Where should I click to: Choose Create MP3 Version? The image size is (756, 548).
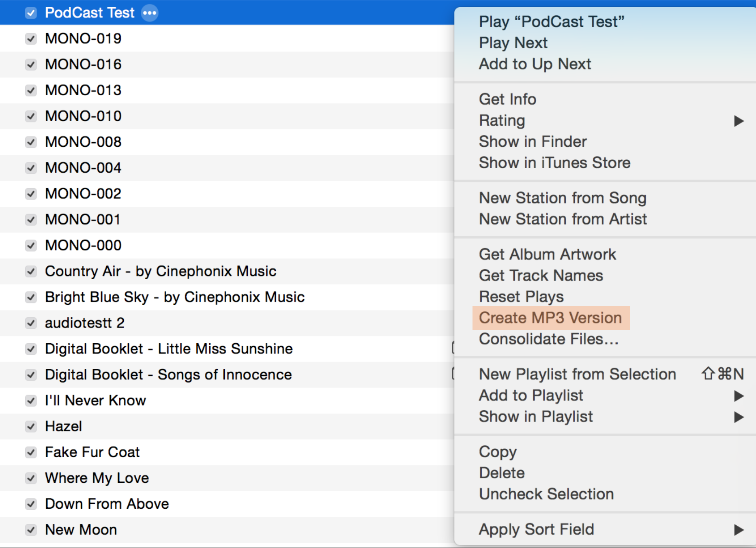(550, 318)
